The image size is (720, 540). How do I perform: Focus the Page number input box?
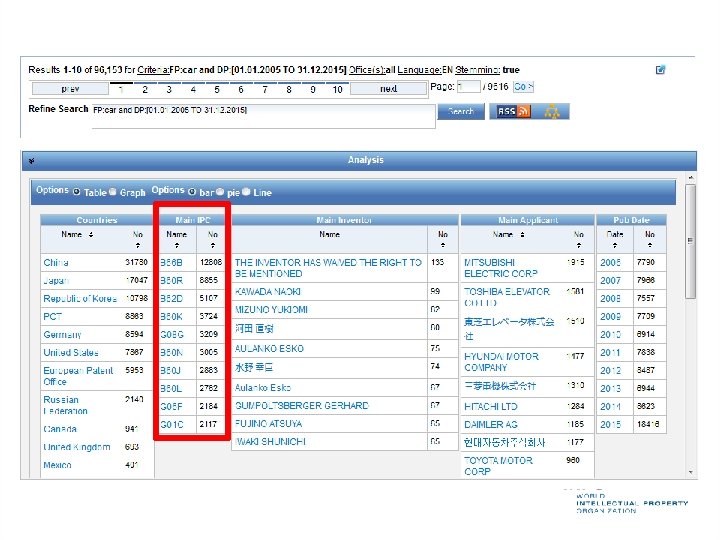point(468,86)
